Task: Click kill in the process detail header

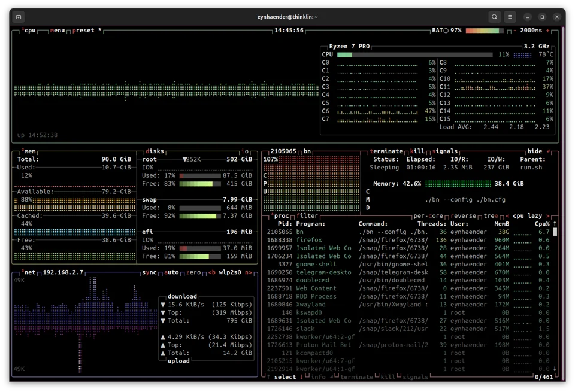Action: [417, 151]
